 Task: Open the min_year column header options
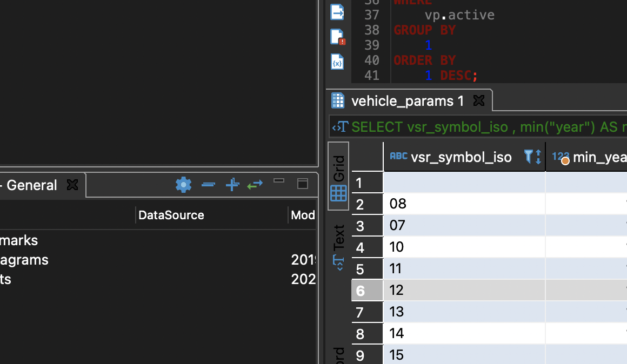(600, 157)
